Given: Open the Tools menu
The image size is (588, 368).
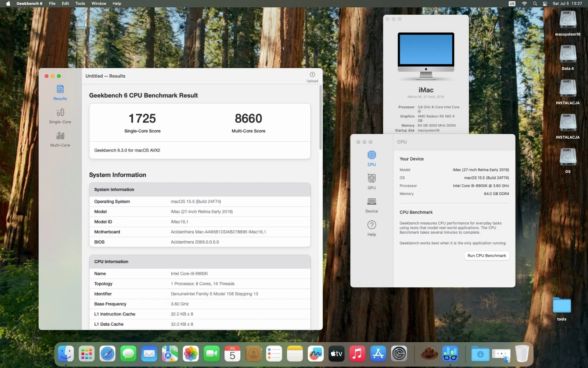Looking at the screenshot, I should point(80,3).
